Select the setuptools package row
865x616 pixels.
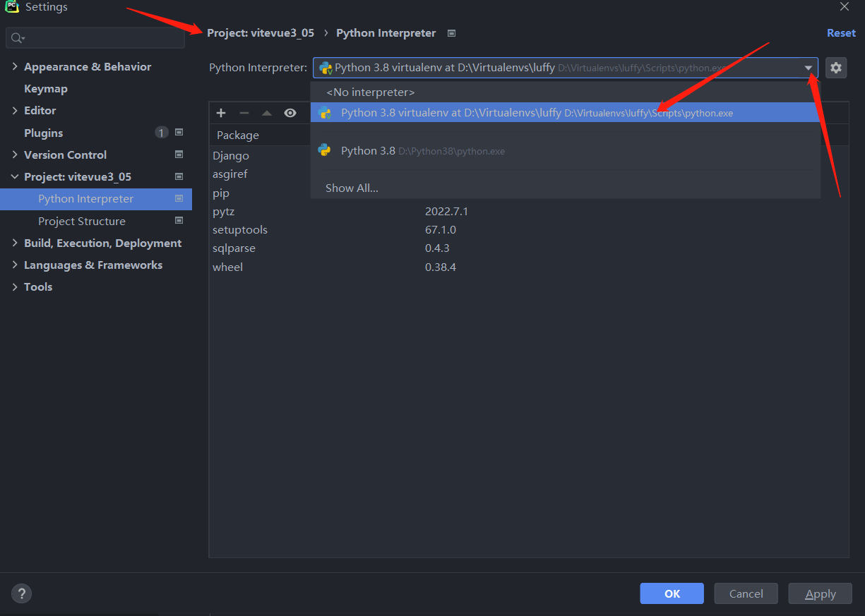pos(528,230)
